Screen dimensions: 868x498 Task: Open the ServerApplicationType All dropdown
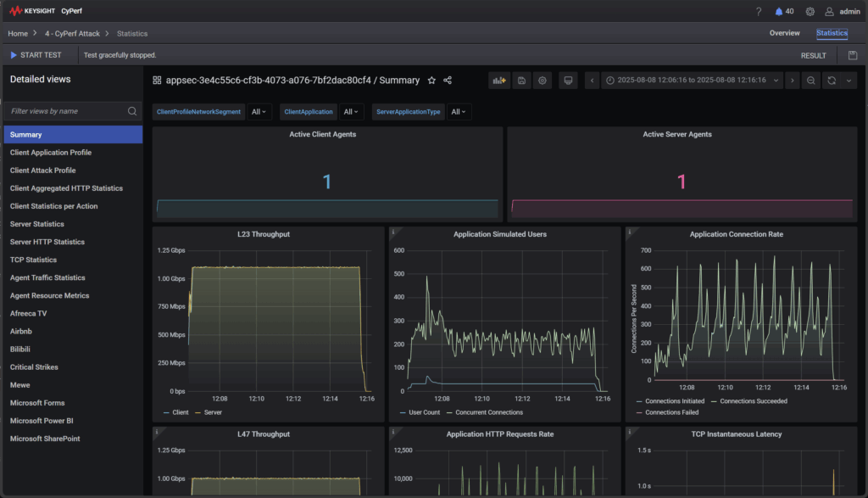459,112
